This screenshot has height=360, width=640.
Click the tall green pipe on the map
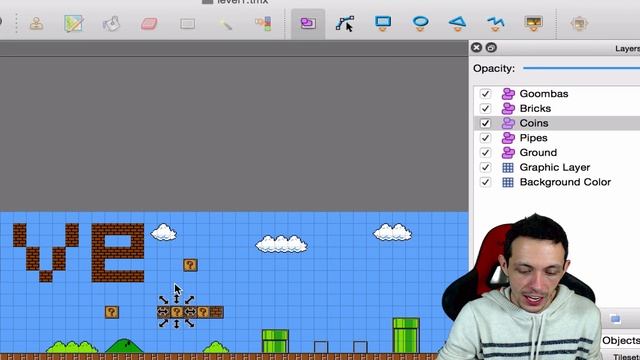click(406, 336)
